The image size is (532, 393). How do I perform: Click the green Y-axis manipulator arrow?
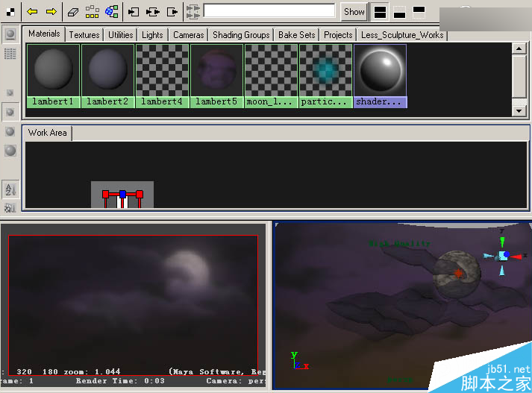(502, 242)
